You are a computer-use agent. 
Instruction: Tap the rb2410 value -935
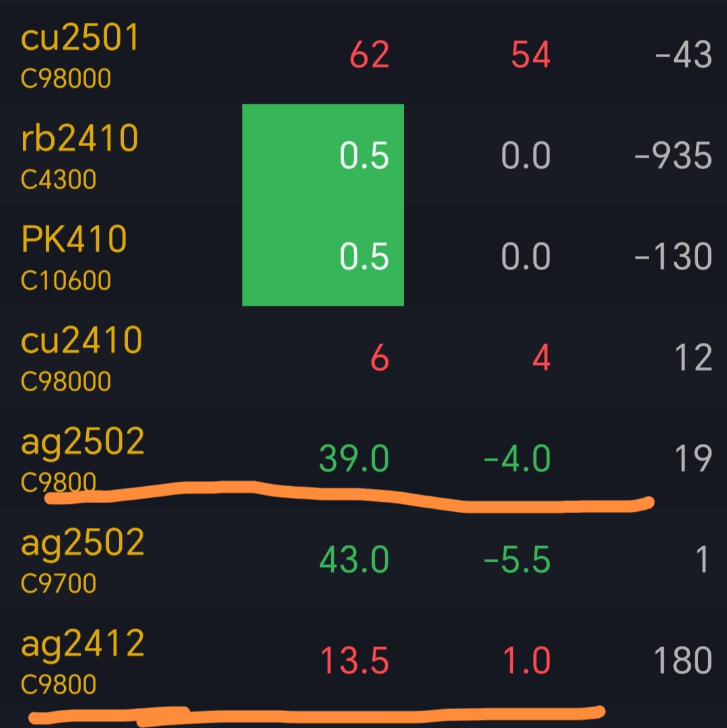click(x=673, y=156)
